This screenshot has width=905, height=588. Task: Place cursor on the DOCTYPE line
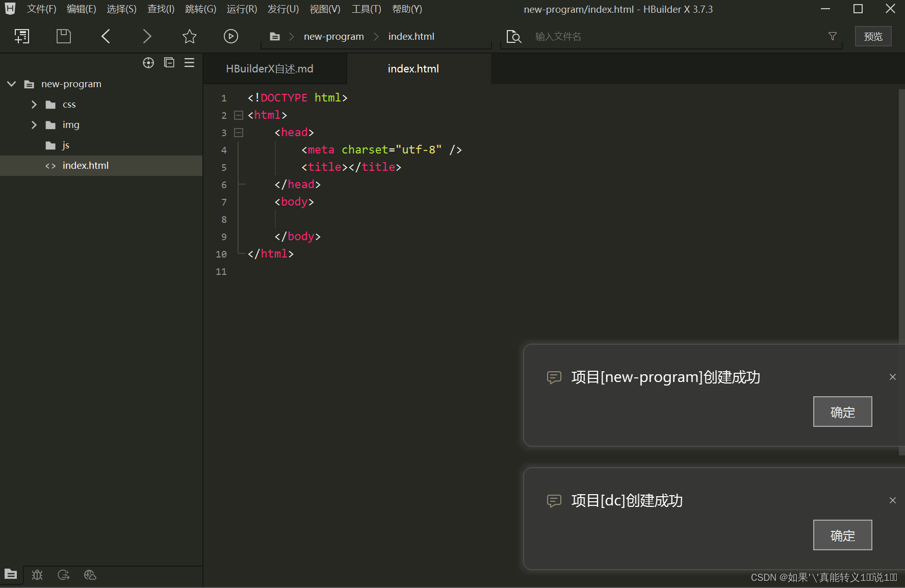pyautogui.click(x=297, y=98)
